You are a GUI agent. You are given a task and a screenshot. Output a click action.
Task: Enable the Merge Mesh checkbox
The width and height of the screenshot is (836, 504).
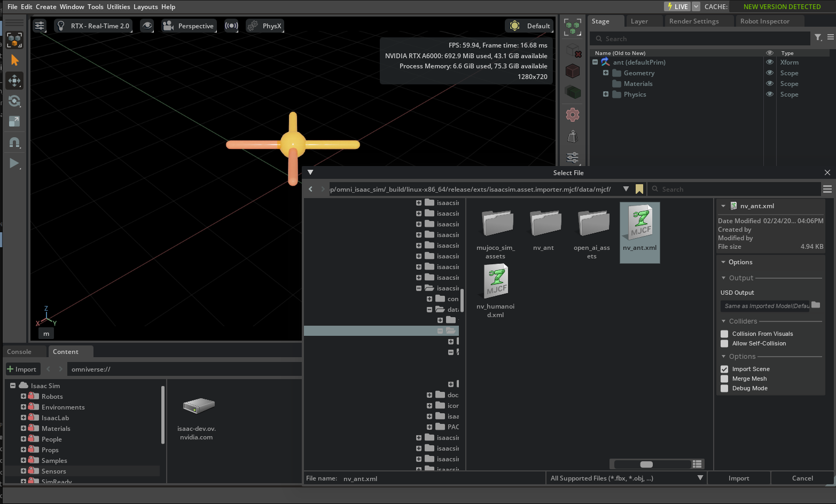[x=724, y=379]
